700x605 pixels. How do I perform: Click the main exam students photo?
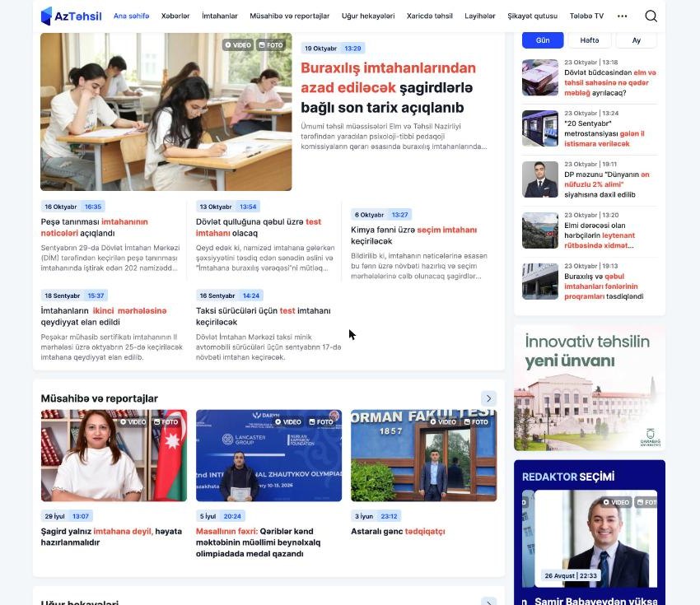click(x=166, y=112)
